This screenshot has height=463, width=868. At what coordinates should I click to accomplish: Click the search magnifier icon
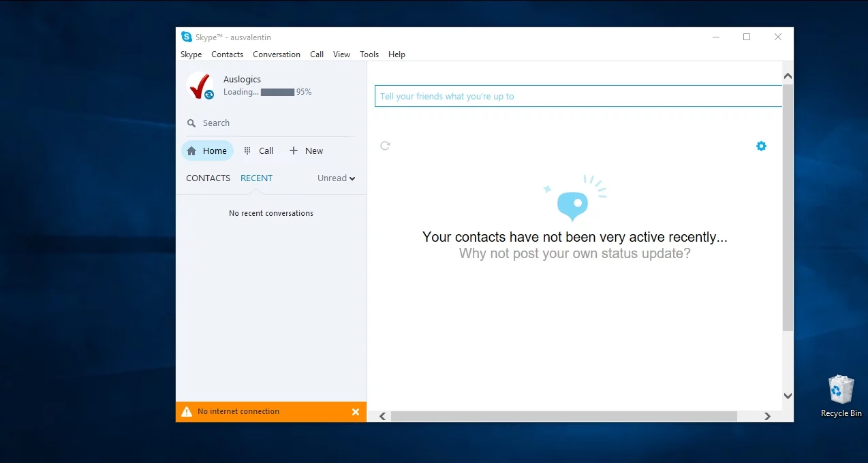pyautogui.click(x=191, y=123)
